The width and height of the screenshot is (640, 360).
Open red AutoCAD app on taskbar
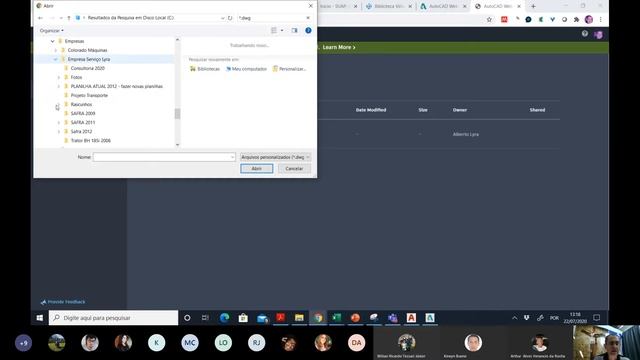[x=411, y=318]
